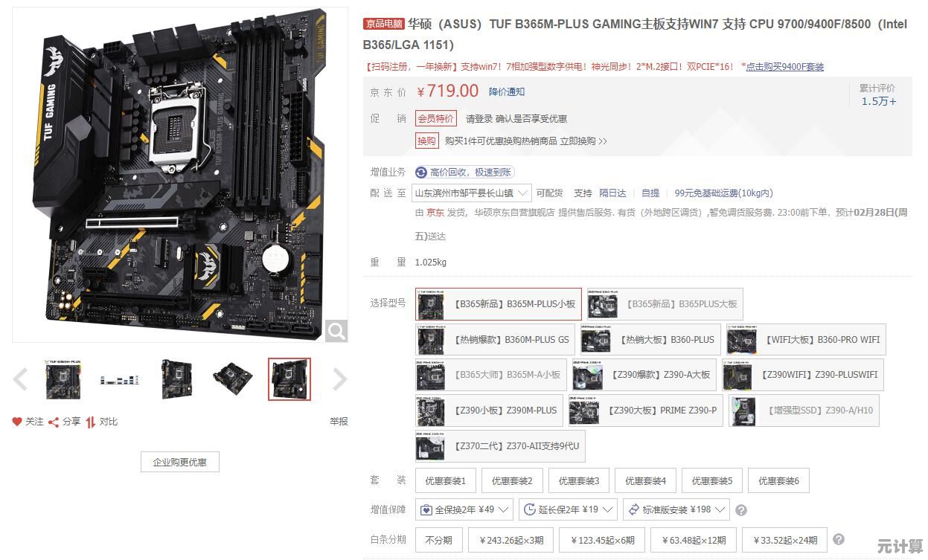Screen dimensions: 928x560
Task: Choose the 不分期 installment option
Action: [x=438, y=540]
